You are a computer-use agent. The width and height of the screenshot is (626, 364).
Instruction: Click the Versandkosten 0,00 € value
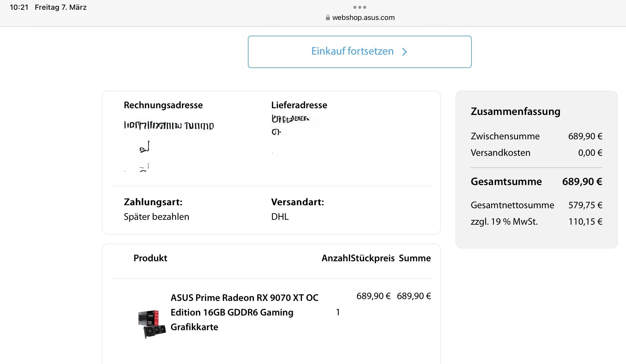[590, 153]
